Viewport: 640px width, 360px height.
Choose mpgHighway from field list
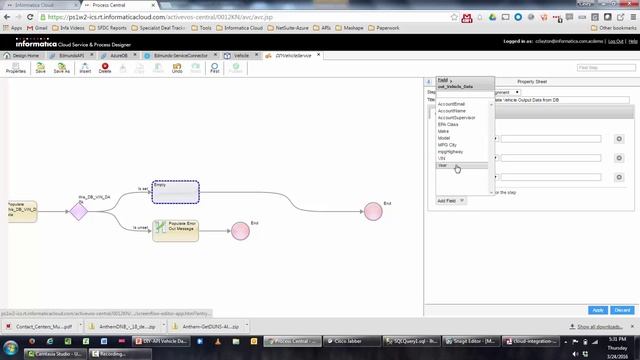tap(450, 151)
